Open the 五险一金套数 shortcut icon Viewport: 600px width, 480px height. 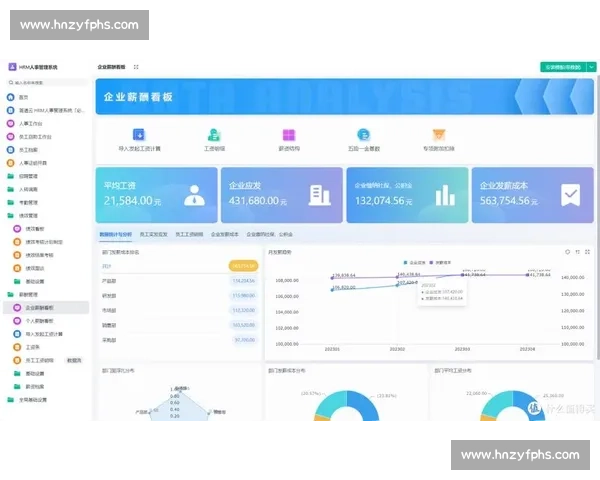(x=363, y=135)
